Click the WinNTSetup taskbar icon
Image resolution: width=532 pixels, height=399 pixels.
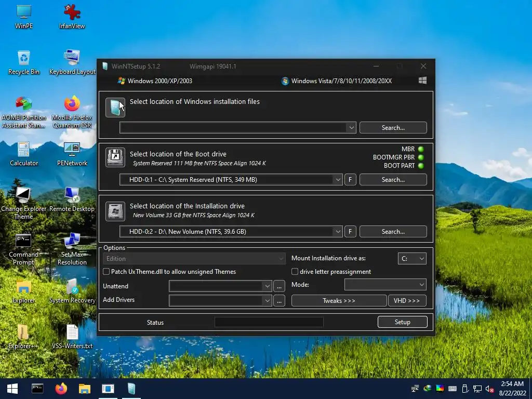coord(131,389)
